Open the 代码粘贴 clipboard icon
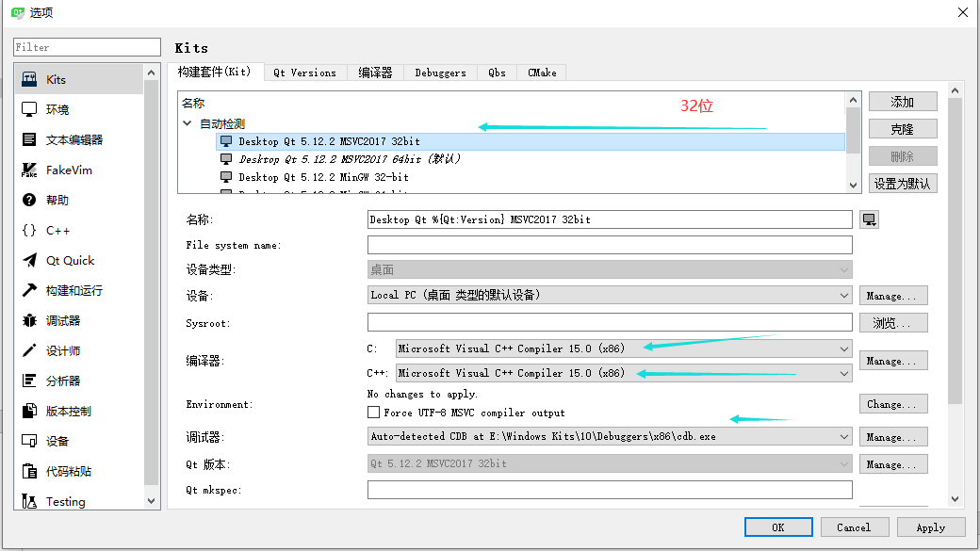The height and width of the screenshot is (551, 980). pos(29,471)
